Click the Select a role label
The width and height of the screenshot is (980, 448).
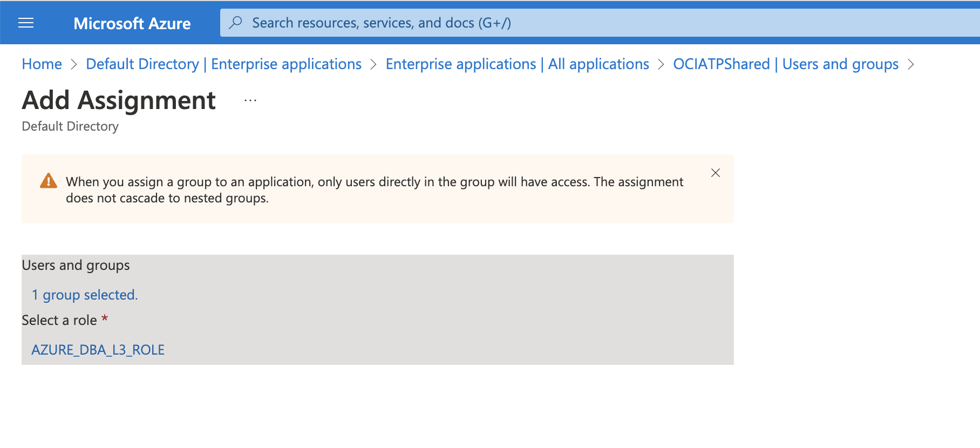(x=59, y=320)
